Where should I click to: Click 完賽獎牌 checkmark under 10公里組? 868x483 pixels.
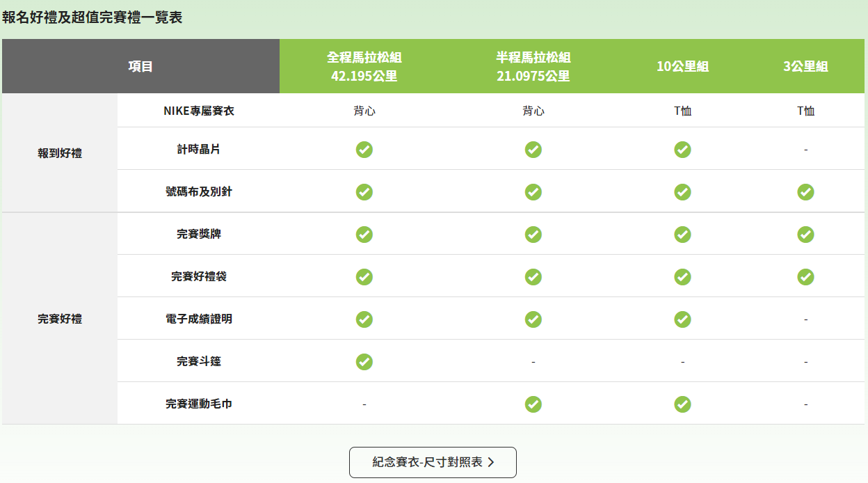point(683,234)
